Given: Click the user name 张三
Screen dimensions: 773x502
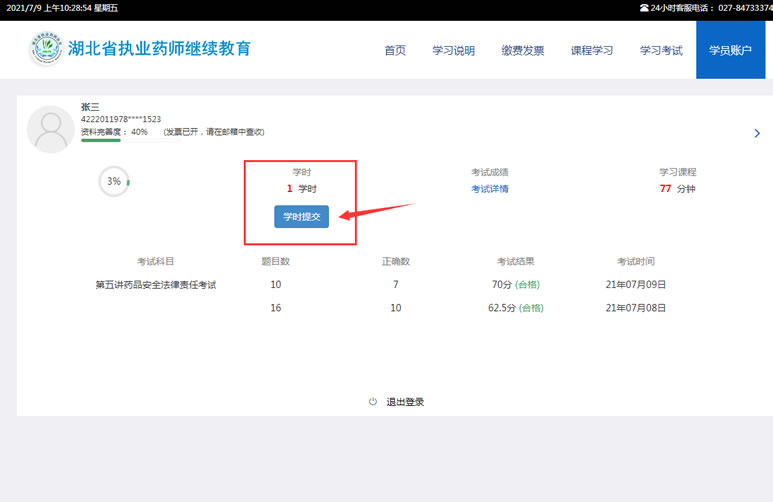Looking at the screenshot, I should [x=90, y=107].
